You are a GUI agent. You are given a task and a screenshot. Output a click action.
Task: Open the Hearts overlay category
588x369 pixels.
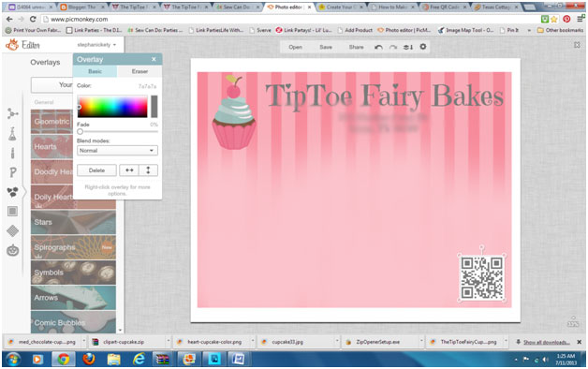click(51, 147)
